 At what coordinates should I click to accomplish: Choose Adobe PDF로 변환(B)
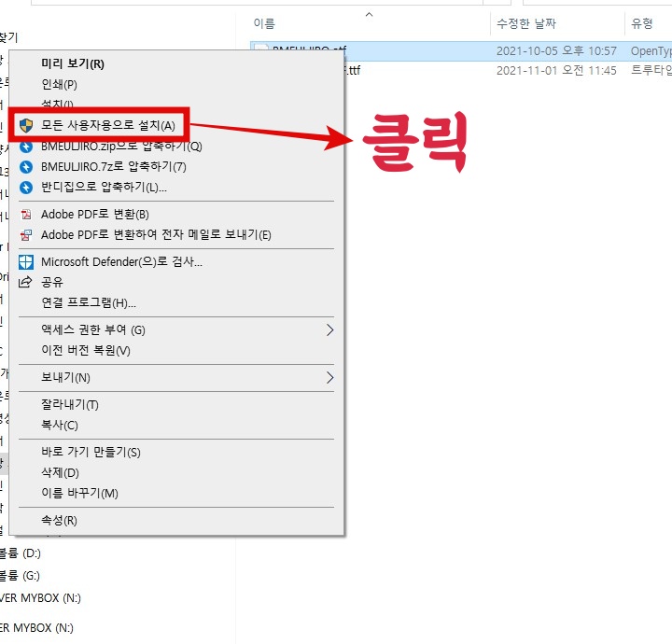[95, 215]
